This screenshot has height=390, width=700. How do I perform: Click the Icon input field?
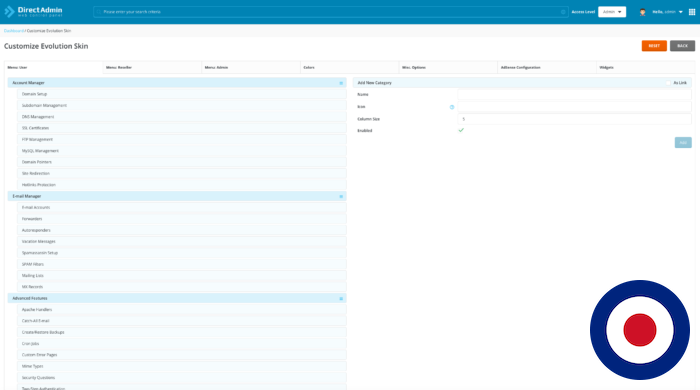(574, 107)
